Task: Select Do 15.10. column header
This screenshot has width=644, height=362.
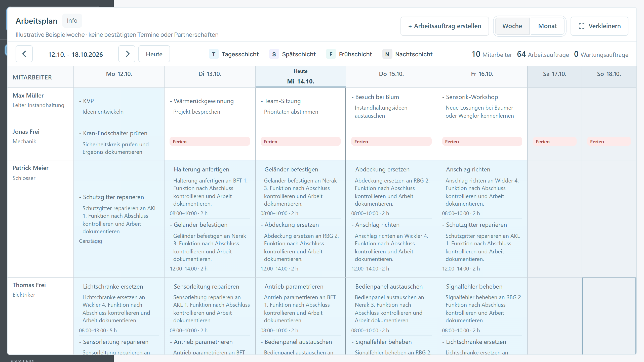Action: pos(391,77)
